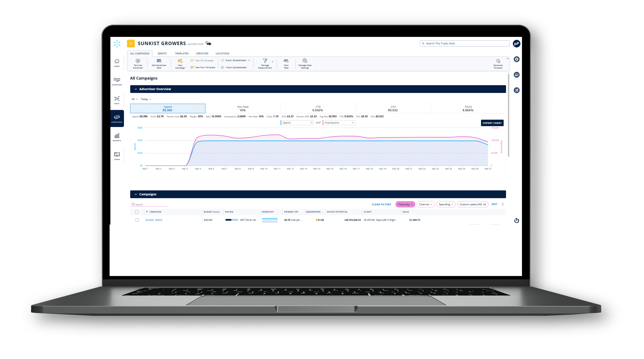Open the Home sidebar section
The width and height of the screenshot is (644, 359).
coord(117,63)
